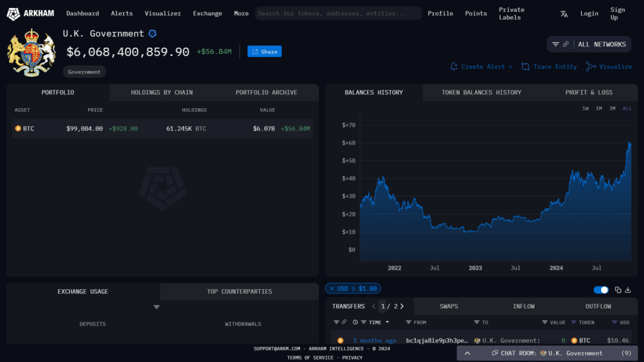This screenshot has width=644, height=362.
Task: Open the TIME column sort dropdown
Action: tap(386, 322)
